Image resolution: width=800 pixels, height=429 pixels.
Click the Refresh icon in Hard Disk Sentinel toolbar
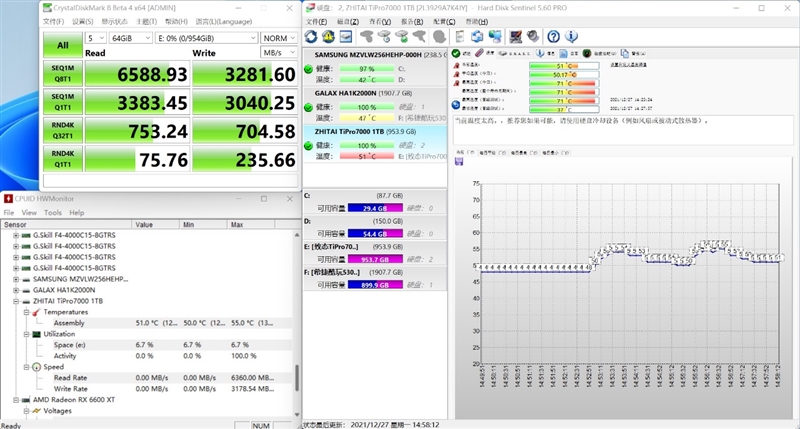311,37
